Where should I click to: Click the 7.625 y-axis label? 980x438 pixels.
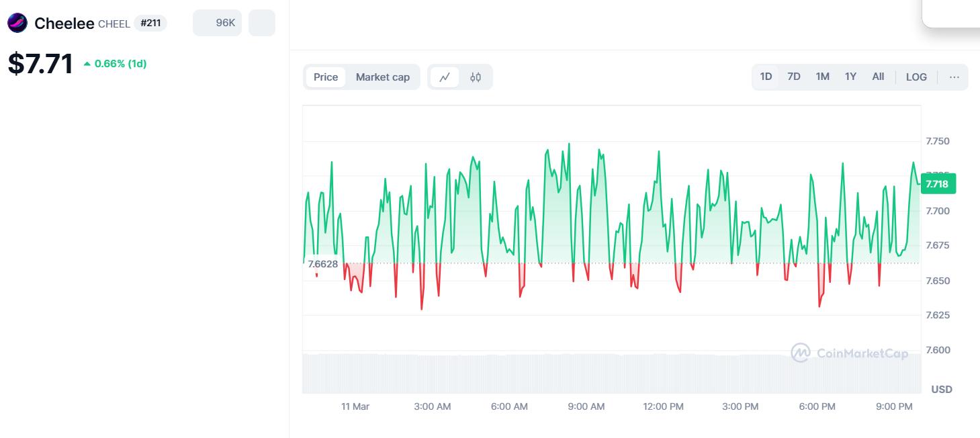click(x=938, y=315)
